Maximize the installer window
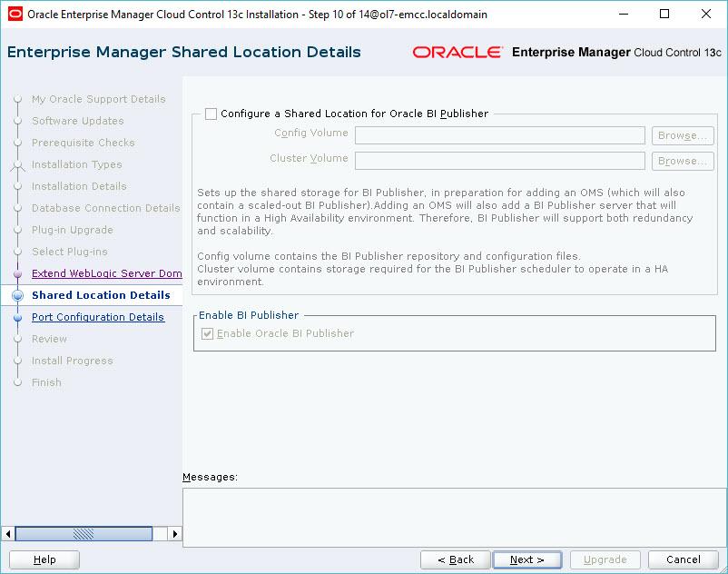 (664, 14)
